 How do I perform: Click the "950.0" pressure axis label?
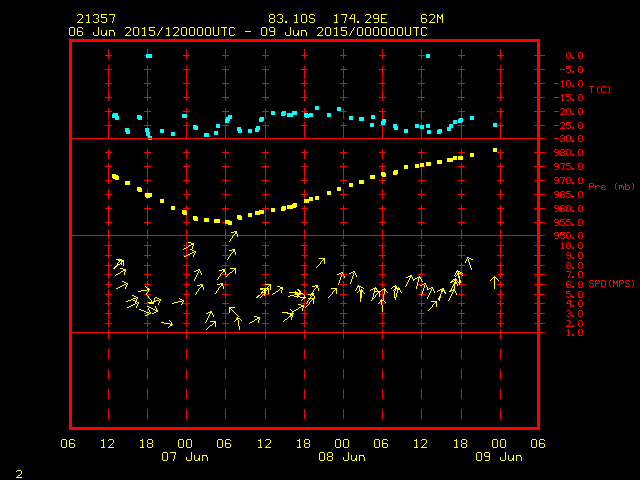pos(569,236)
